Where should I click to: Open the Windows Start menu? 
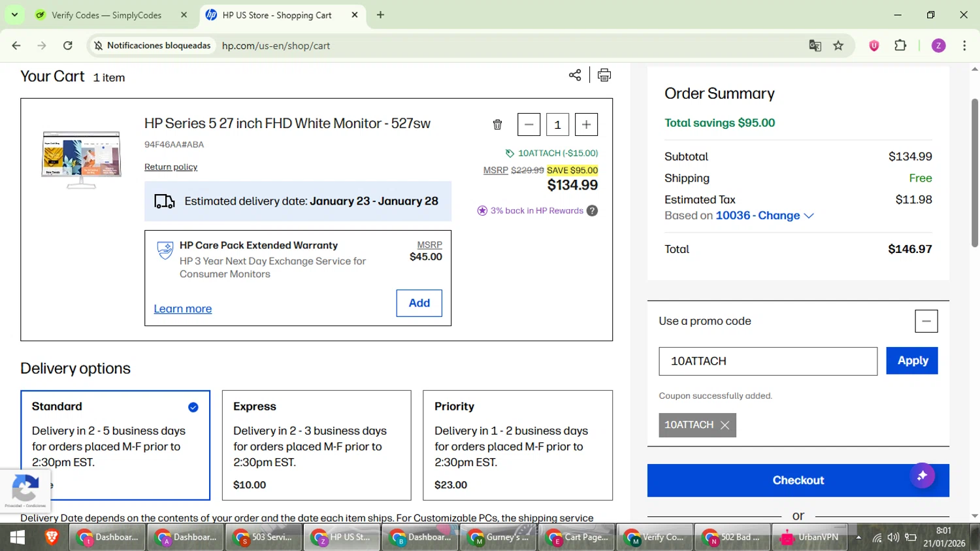point(18,537)
